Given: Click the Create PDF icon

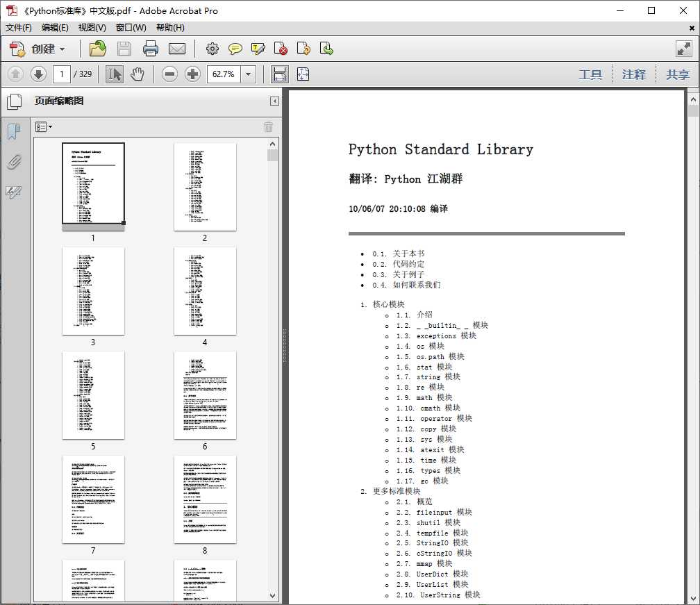Looking at the screenshot, I should click(17, 49).
